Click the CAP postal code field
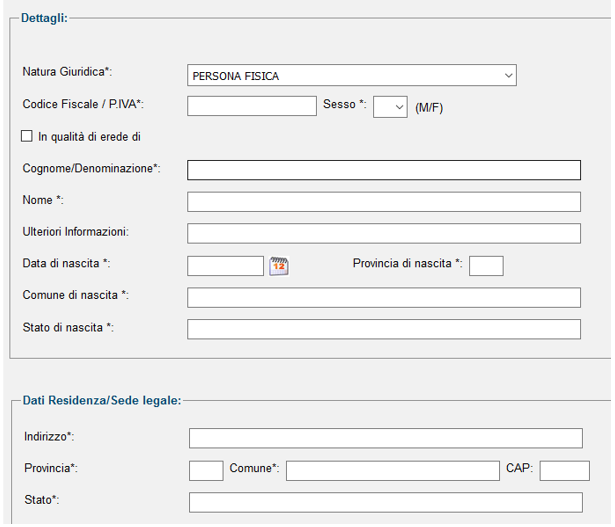615x527 pixels. point(565,471)
